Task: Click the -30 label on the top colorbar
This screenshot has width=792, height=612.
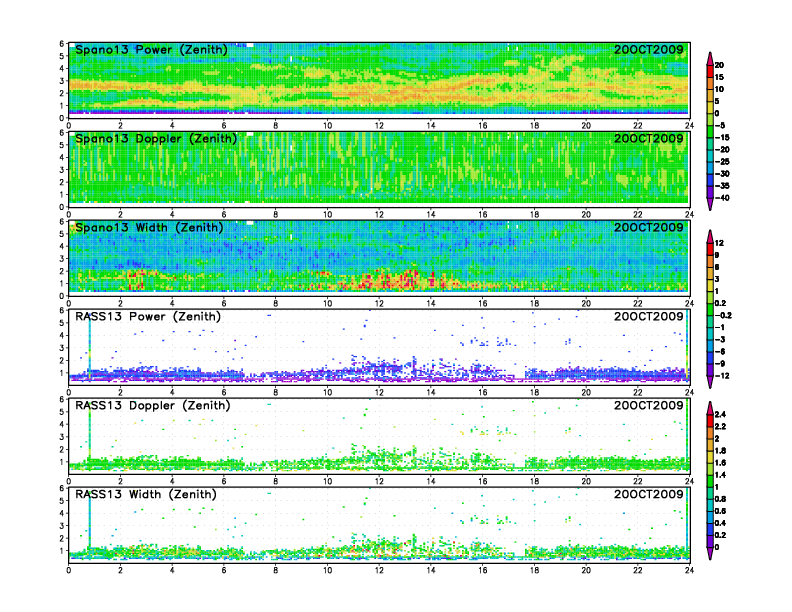Action: [x=722, y=174]
